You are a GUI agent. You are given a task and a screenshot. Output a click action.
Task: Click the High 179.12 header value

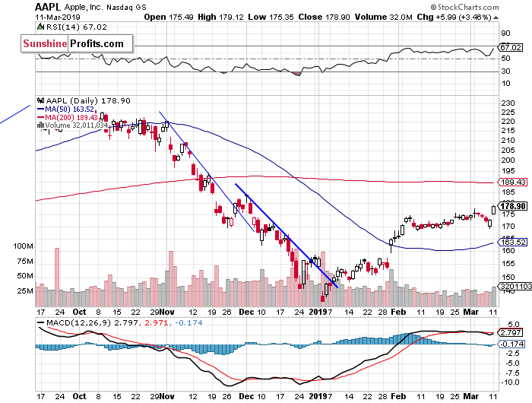pyautogui.click(x=220, y=17)
